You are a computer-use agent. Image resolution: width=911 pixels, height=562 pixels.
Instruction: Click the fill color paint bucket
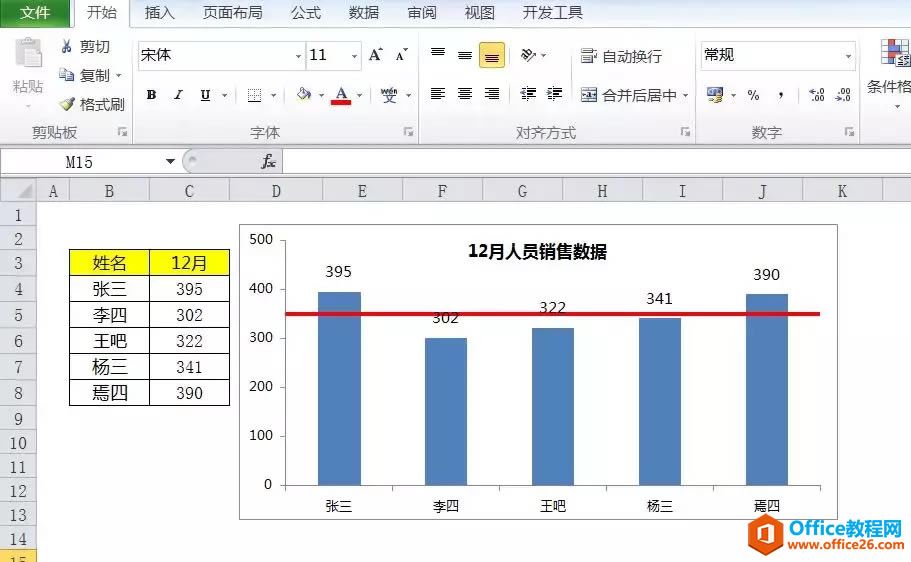click(x=303, y=95)
